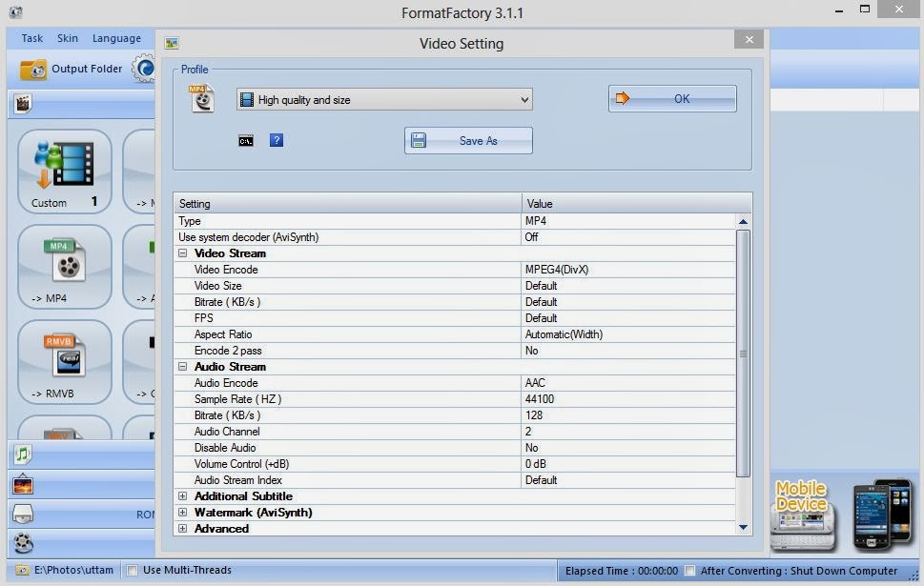924x586 pixels.
Task: Select the -> RMVB conversion icon
Action: (64, 362)
